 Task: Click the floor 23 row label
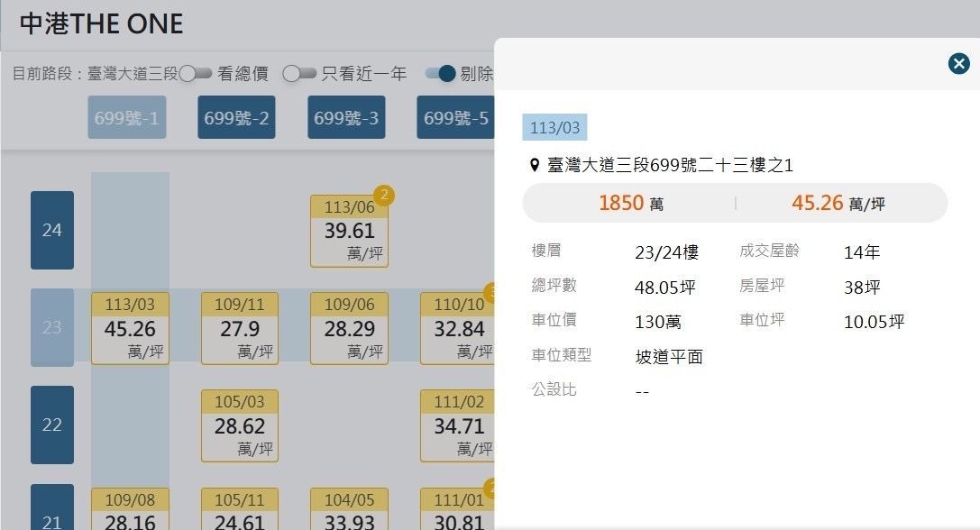(x=52, y=327)
